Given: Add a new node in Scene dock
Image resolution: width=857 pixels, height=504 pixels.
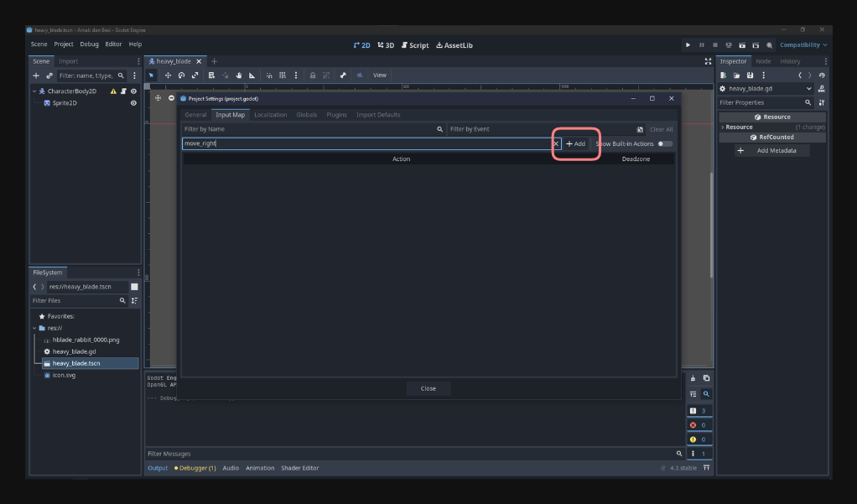Looking at the screenshot, I should (36, 75).
